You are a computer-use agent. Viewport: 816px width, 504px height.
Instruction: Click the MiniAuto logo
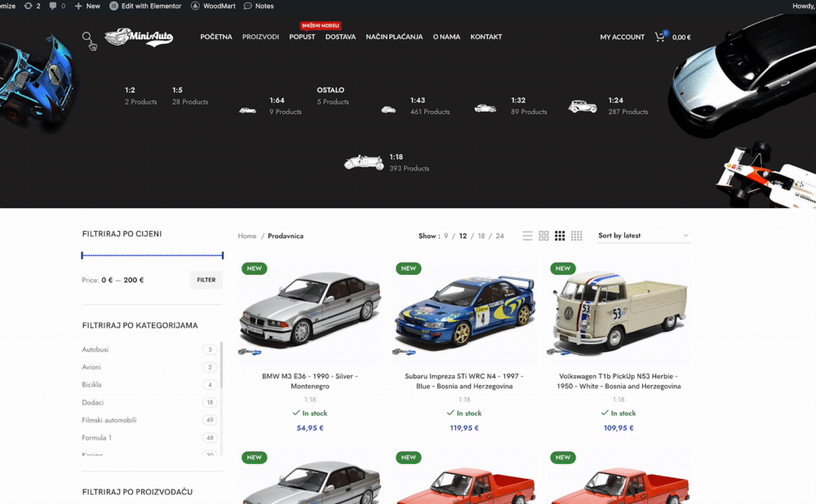tap(139, 37)
